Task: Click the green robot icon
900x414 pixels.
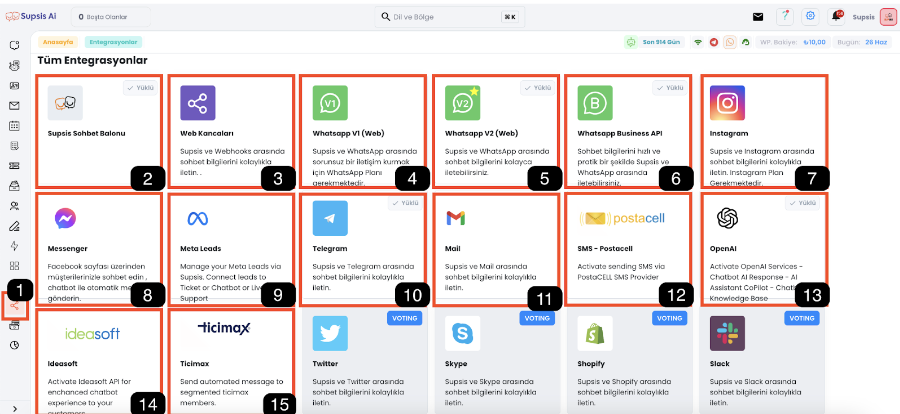Action: coord(631,42)
